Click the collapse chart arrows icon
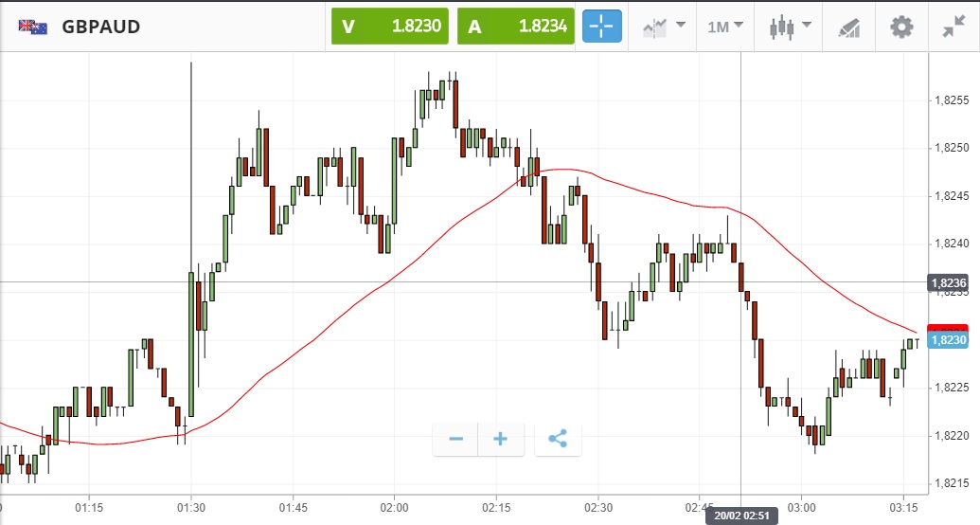 [x=953, y=27]
